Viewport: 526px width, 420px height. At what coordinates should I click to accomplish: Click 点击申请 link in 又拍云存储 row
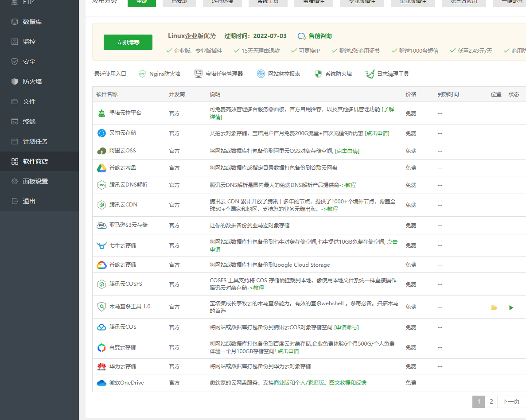[377, 133]
